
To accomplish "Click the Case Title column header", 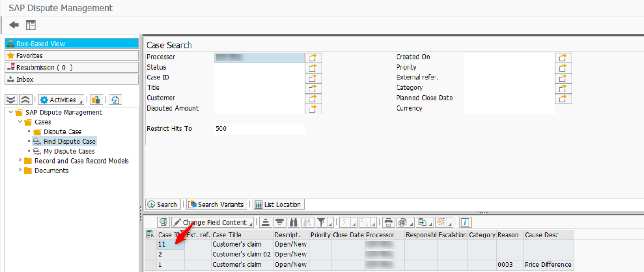I will click(242, 235).
